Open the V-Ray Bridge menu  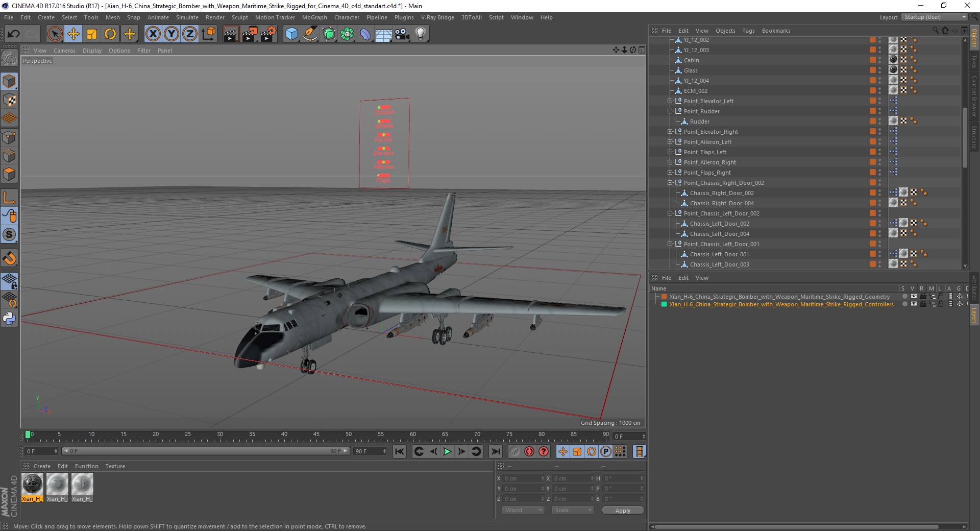pyautogui.click(x=437, y=17)
